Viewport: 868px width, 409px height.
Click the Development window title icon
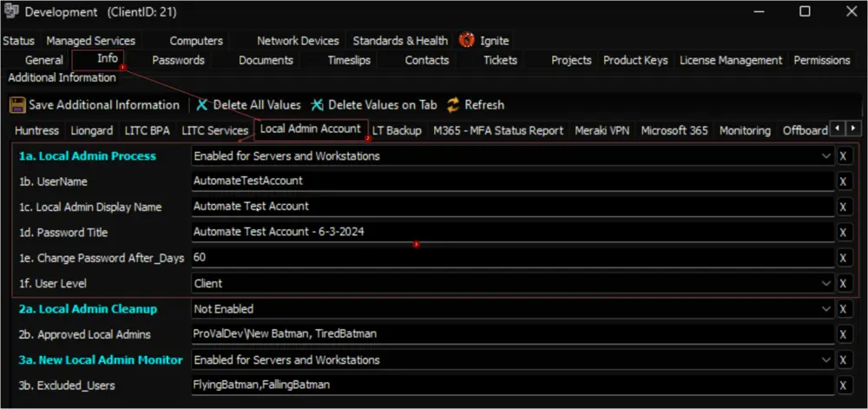point(11,11)
